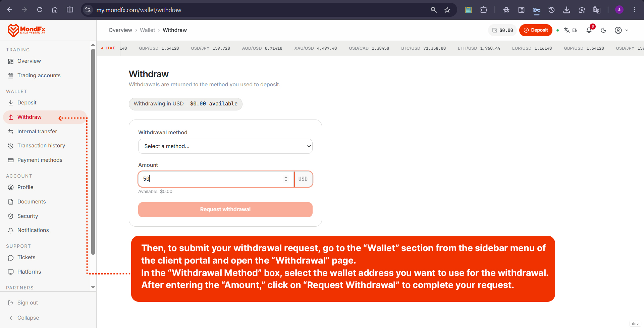The height and width of the screenshot is (328, 644).
Task: Navigate to Wallet breadcrumb link
Action: [x=148, y=30]
